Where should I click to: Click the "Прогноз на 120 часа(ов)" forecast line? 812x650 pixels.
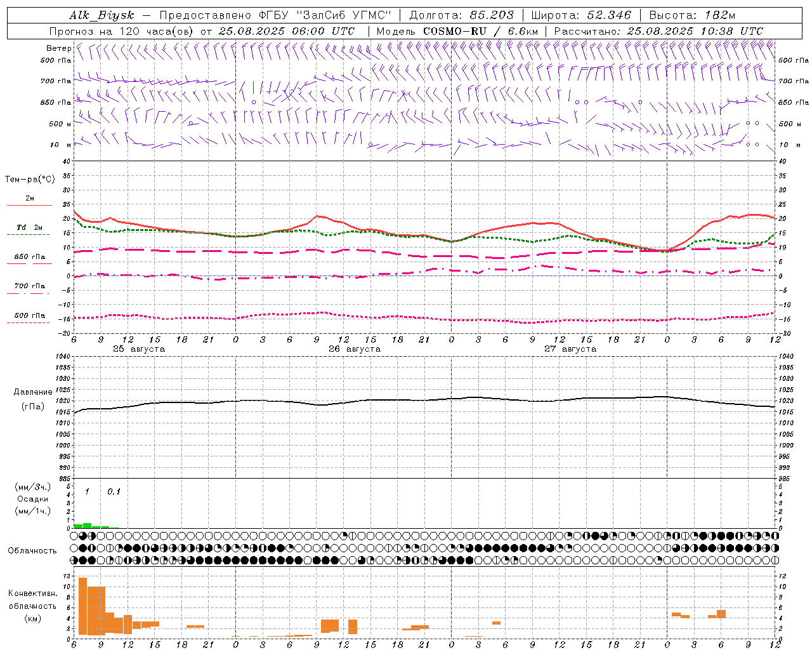(x=202, y=31)
